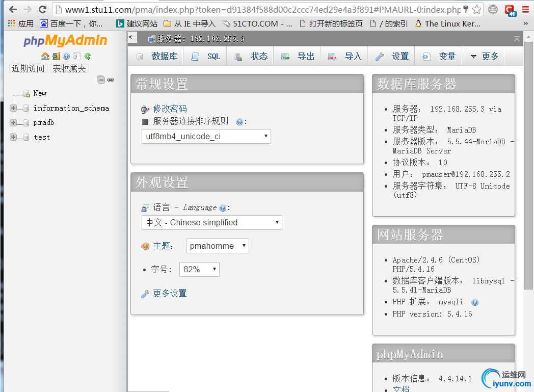
Task: Click the 表收藏夹 favorites tab
Action: tap(69, 68)
